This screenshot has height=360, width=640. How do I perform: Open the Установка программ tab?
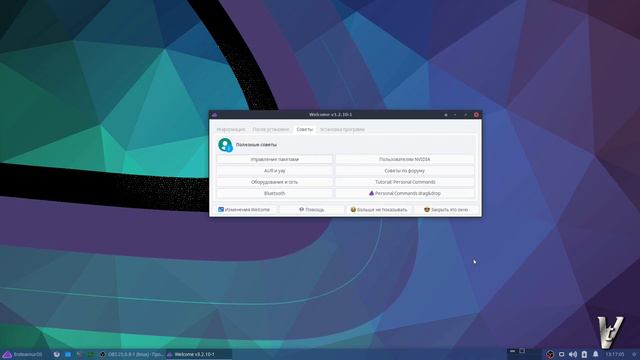point(342,129)
